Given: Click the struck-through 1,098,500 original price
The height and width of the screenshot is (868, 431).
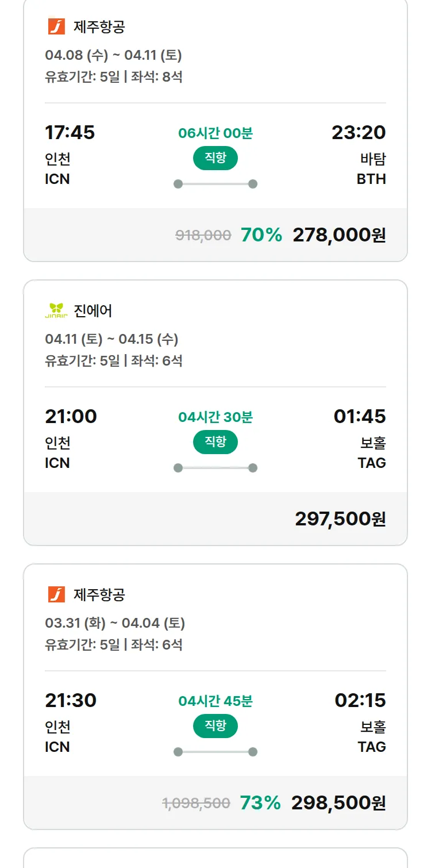Looking at the screenshot, I should (196, 803).
